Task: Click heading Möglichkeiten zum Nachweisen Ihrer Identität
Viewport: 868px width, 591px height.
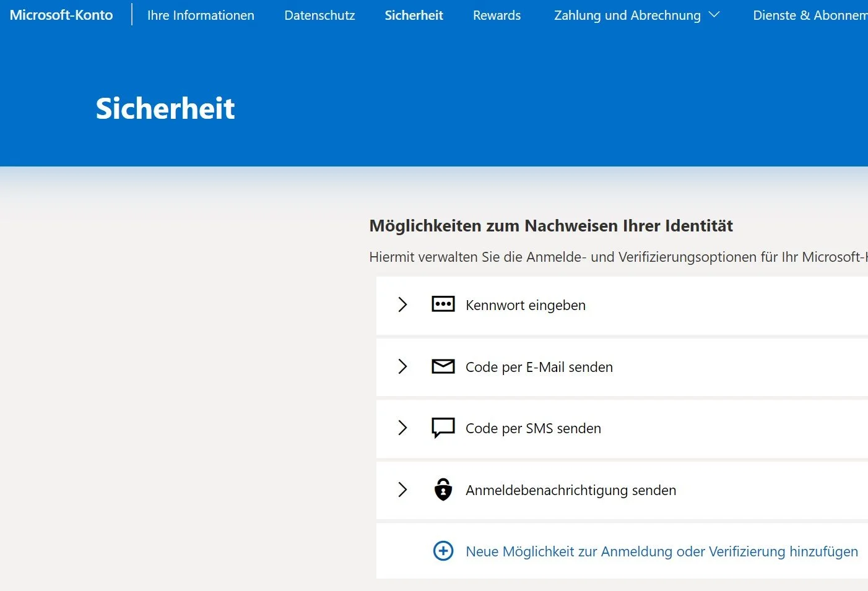Action: pos(551,226)
